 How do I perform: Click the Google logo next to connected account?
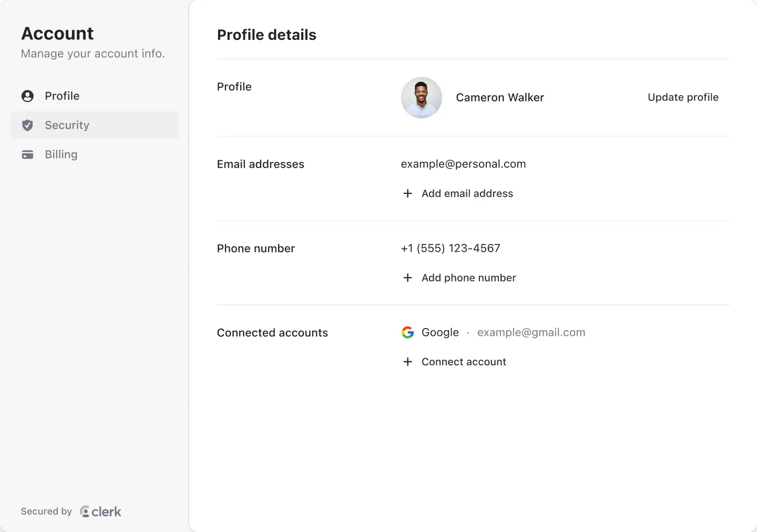click(x=407, y=332)
